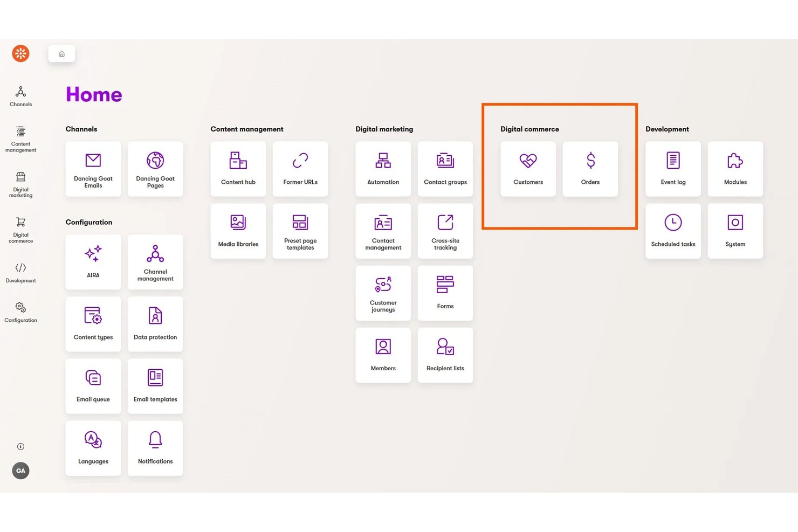Open the System tile
This screenshot has width=798, height=532.
(x=735, y=231)
